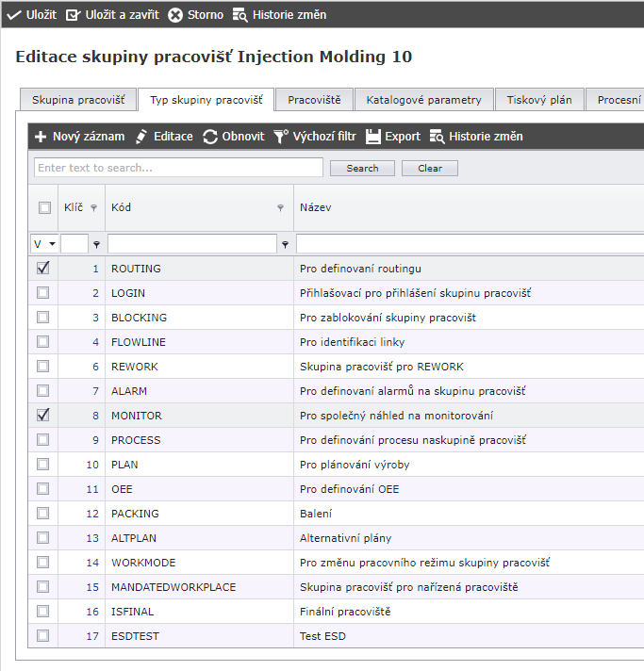Image resolution: width=644 pixels, height=671 pixels.
Task: Open the V filter dropdown
Action: (44, 244)
